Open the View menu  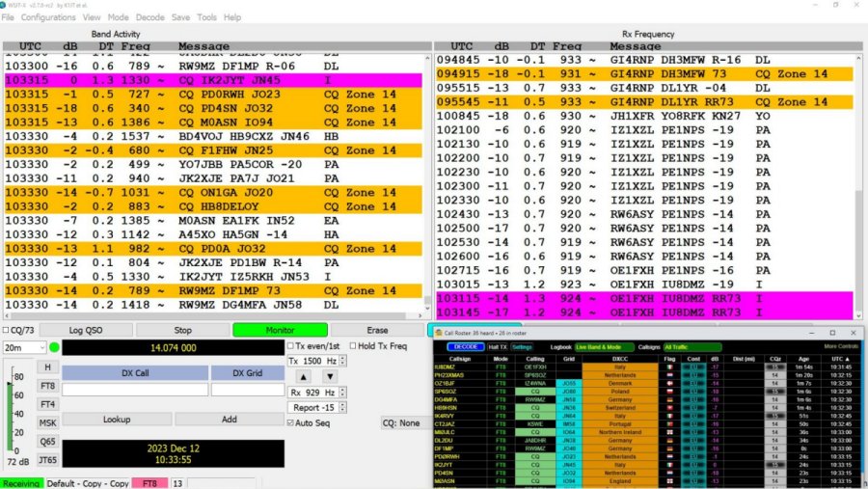[x=92, y=17]
